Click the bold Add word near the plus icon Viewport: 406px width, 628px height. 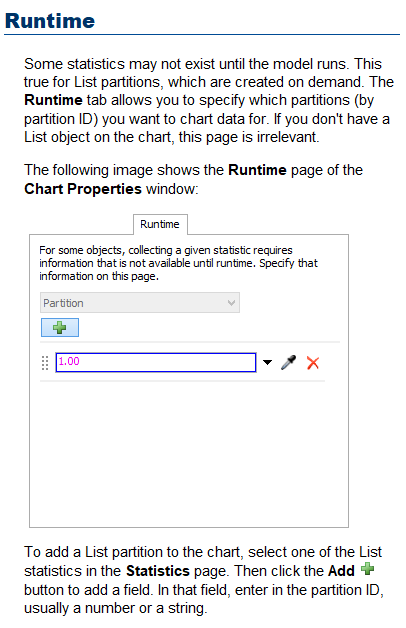pos(341,571)
